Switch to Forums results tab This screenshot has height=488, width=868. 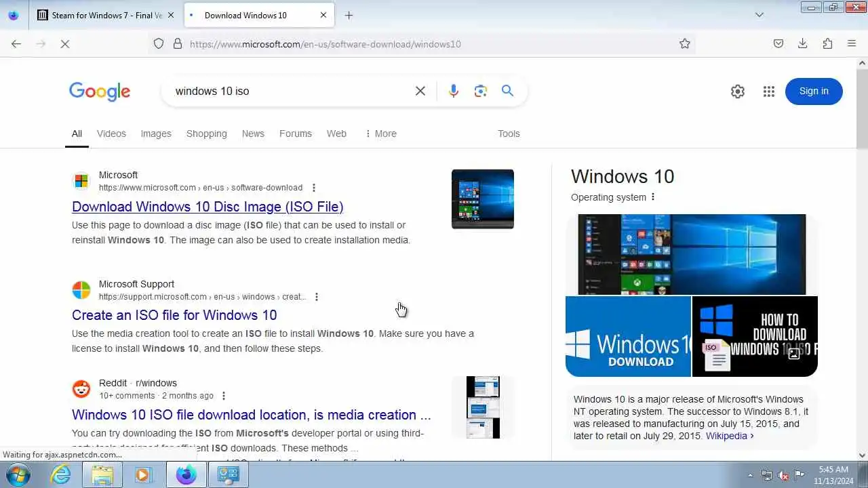[x=296, y=134]
